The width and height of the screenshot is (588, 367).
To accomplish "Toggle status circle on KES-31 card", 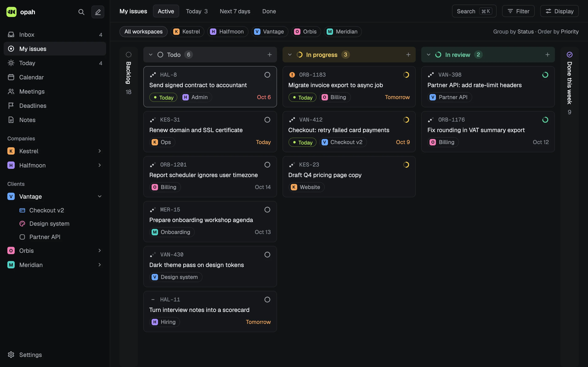I will tap(267, 120).
